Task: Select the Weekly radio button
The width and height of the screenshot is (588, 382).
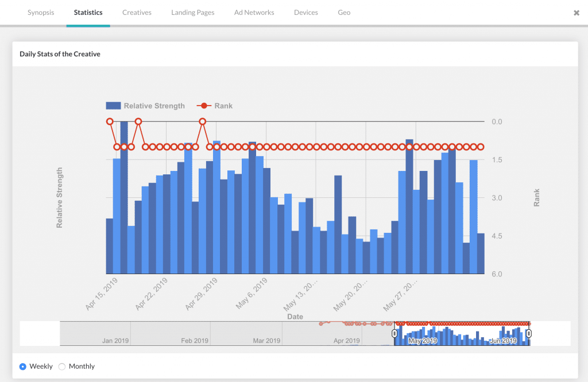Action: (23, 367)
